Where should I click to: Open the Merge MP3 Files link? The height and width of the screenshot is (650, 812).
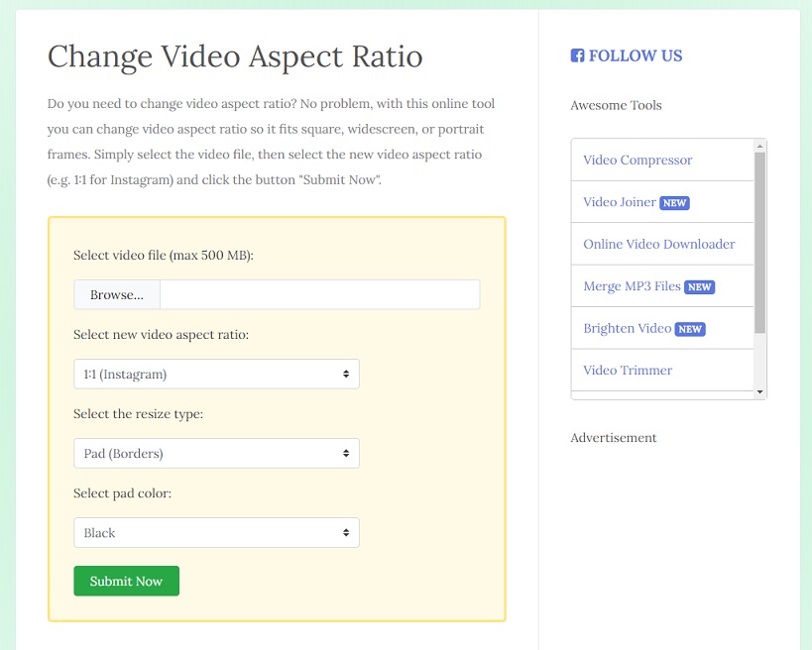pos(632,286)
